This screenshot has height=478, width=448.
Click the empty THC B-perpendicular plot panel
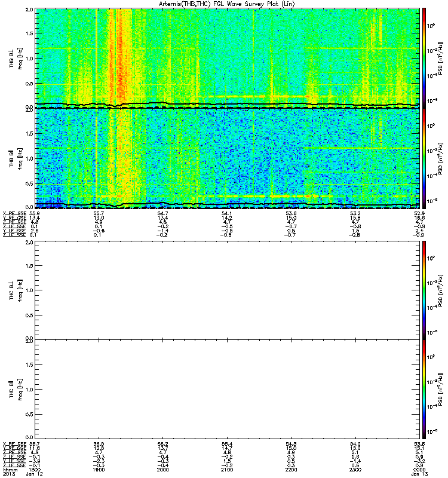[228, 290]
